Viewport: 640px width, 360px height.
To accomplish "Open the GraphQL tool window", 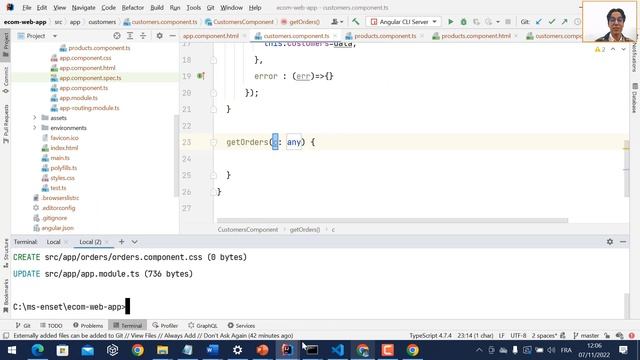I will tap(203, 325).
